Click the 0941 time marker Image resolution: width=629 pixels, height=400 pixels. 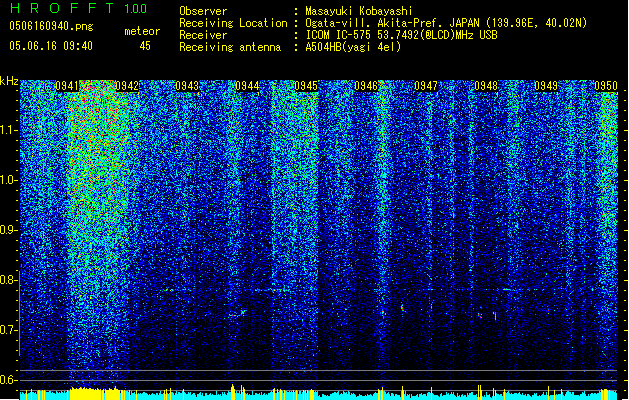pos(67,86)
